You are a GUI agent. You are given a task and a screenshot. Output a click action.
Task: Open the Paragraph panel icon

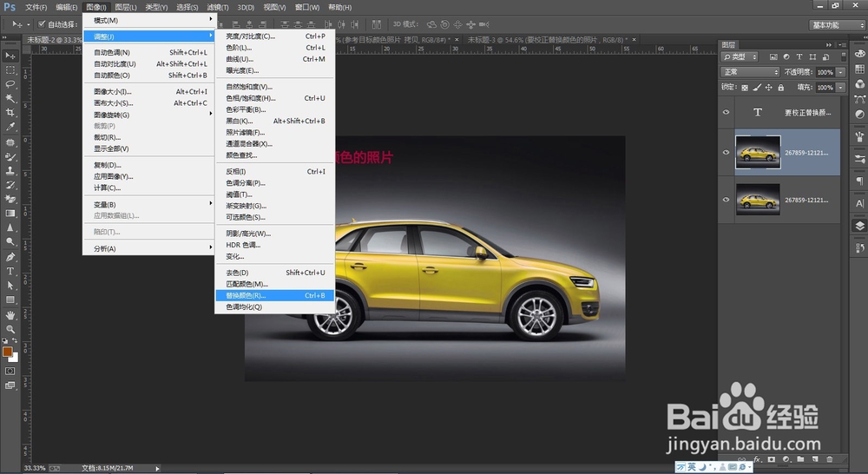coord(859,181)
